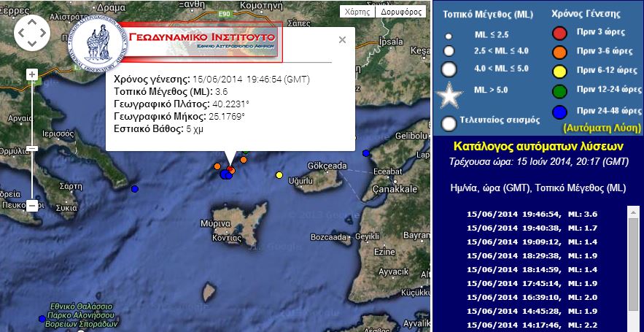Click the 'Τοπικό Μέγεθος (ML)' legend header
Viewport: 644px width, 332px height.
click(x=487, y=15)
